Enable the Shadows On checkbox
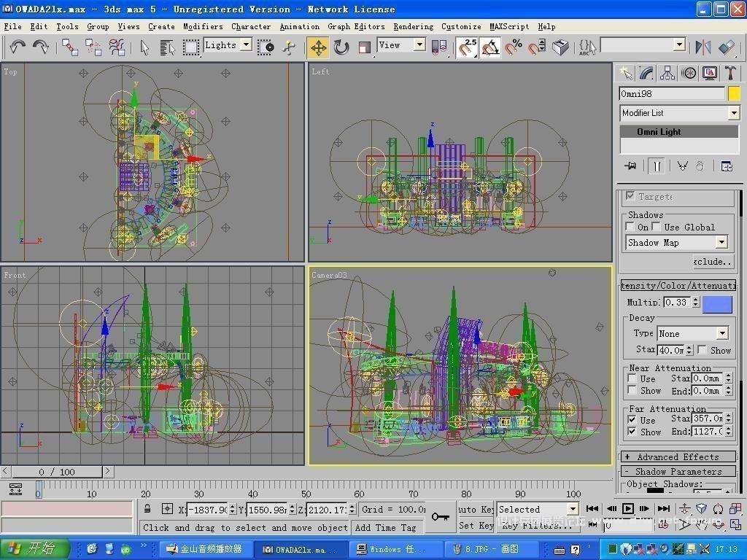747x560 pixels. click(x=630, y=227)
